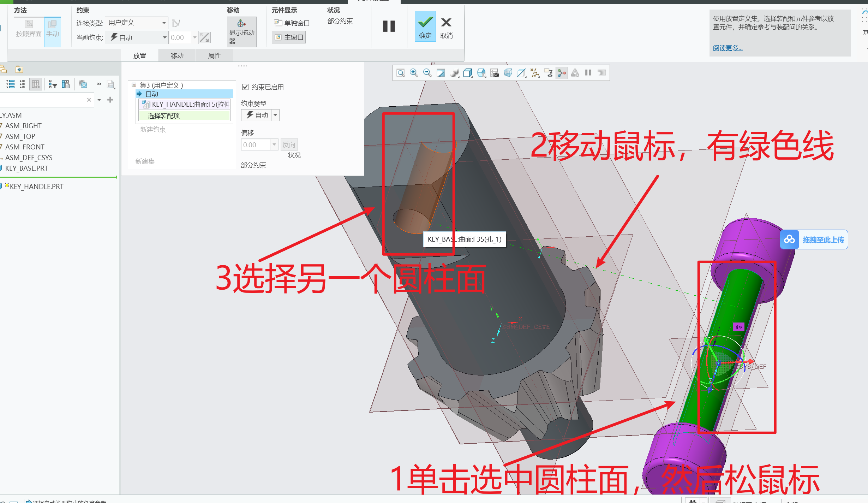Open the Saved Orientations icon
The width and height of the screenshot is (868, 503).
coord(468,72)
